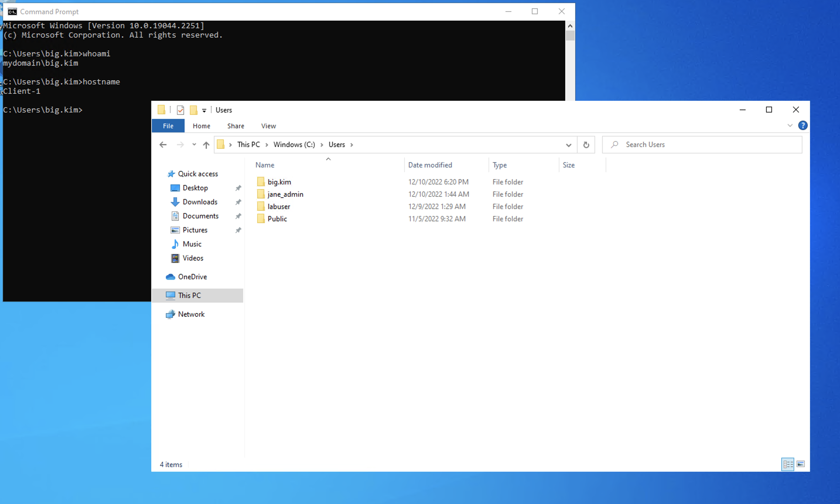840x504 pixels.
Task: Open the Share ribbon tab
Action: [x=235, y=126]
